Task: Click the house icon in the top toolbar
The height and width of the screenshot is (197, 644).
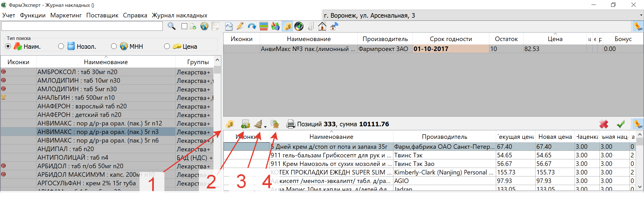Action: 322,26
